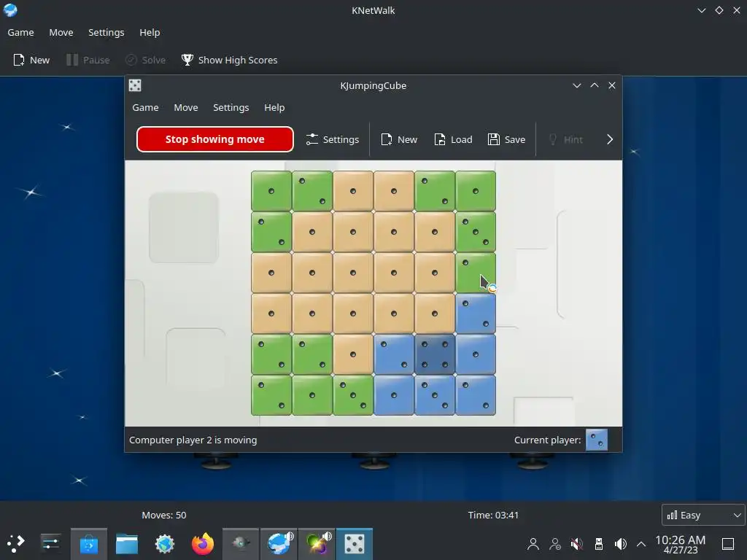
Task: Open the Discover store taskbar icon
Action: [x=89, y=544]
